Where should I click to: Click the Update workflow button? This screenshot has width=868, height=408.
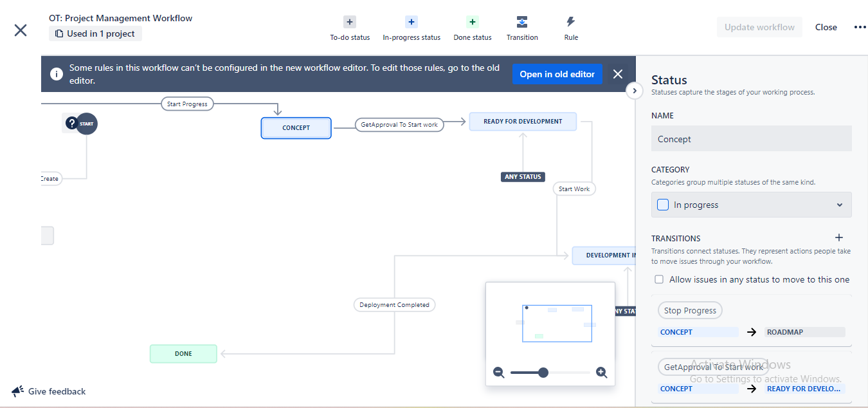tap(759, 26)
